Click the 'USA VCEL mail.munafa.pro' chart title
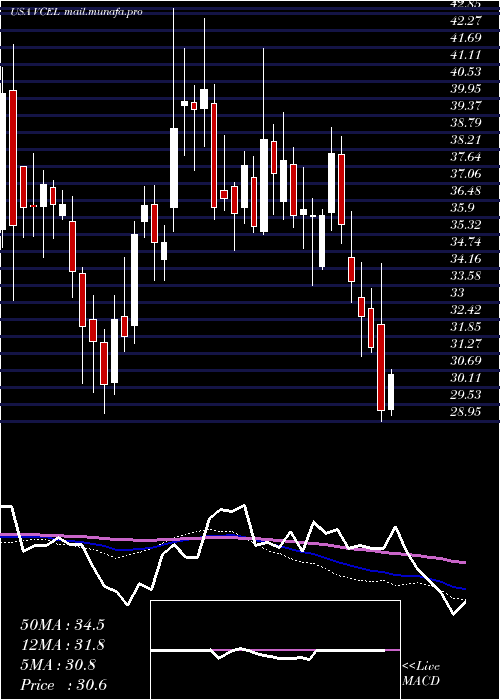 (x=77, y=12)
